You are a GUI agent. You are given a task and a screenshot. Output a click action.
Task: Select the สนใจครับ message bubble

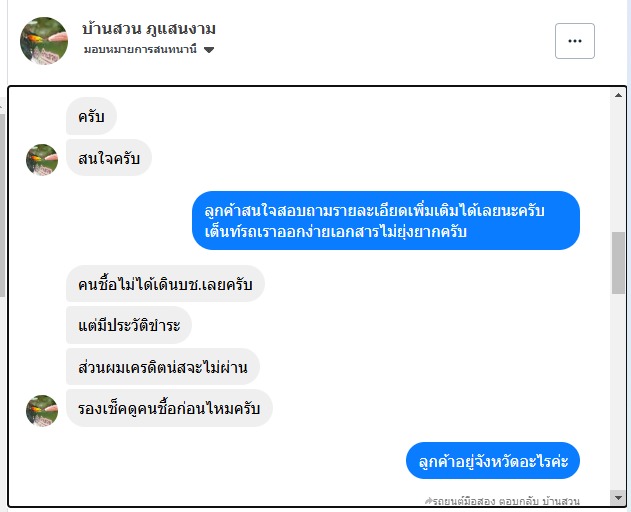(x=109, y=158)
